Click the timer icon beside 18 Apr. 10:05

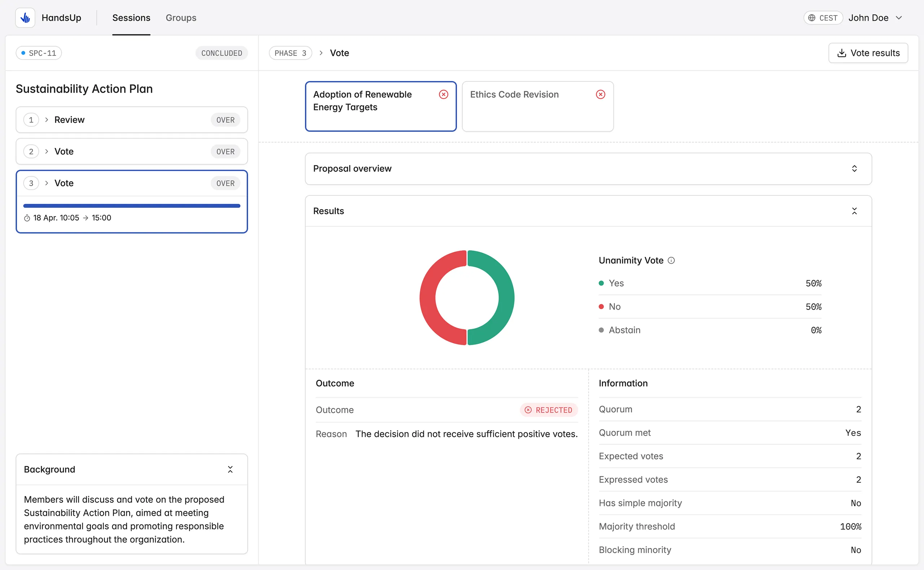[27, 218]
